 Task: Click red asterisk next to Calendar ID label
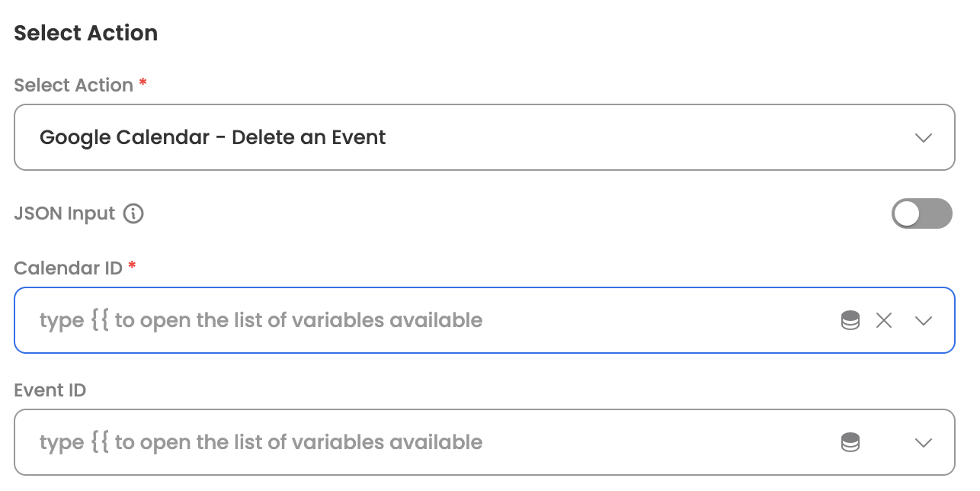132,265
